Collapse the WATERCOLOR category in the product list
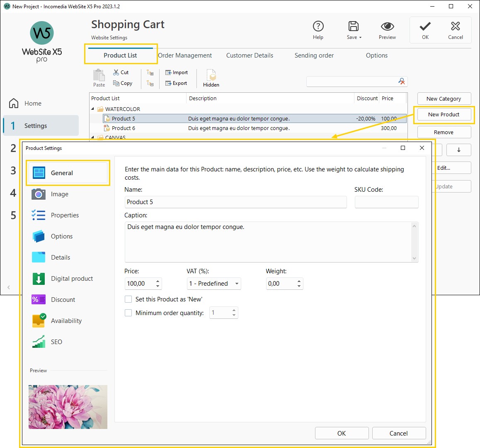This screenshot has width=480, height=448. point(95,108)
